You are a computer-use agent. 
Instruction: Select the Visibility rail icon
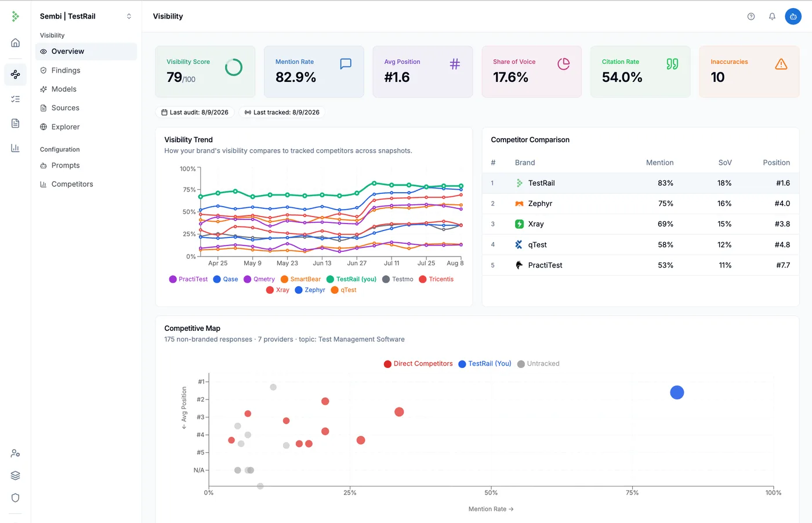(15, 74)
